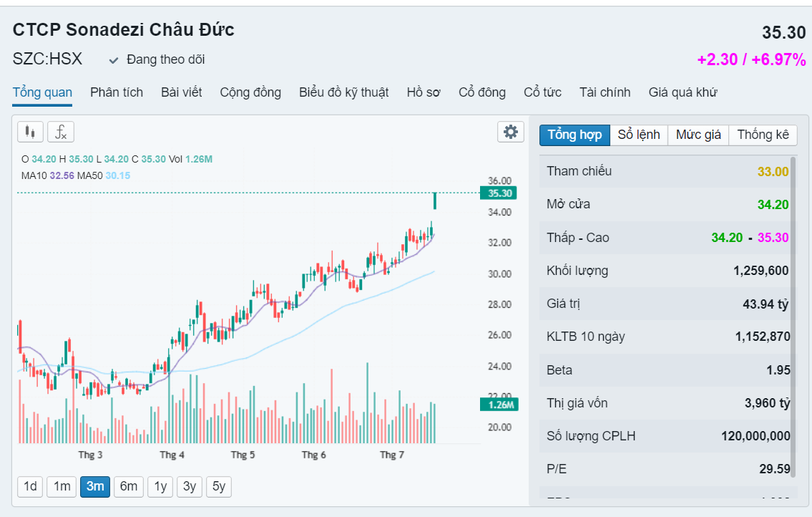Select the 1m time range
Viewport: 812px width, 517px height.
[62, 487]
